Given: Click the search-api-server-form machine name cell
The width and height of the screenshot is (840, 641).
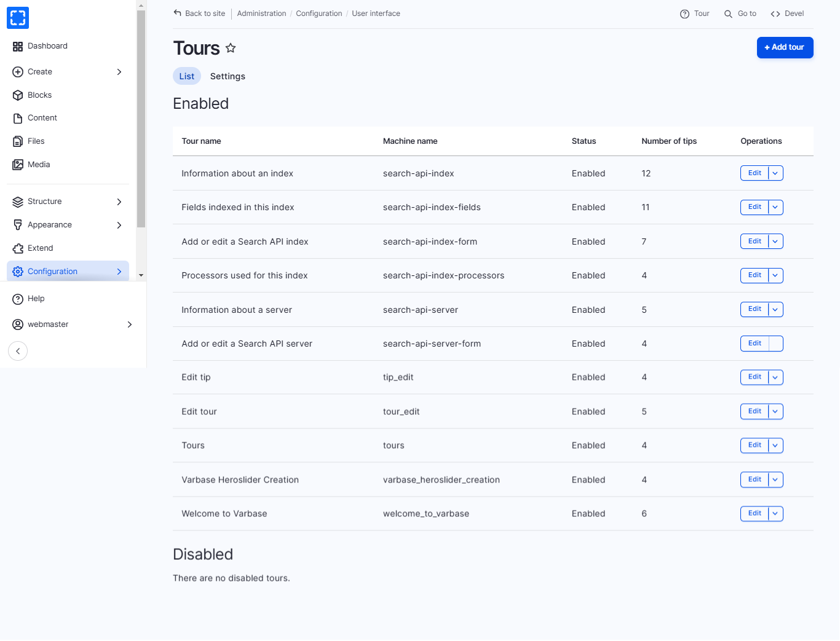Looking at the screenshot, I should coord(432,344).
